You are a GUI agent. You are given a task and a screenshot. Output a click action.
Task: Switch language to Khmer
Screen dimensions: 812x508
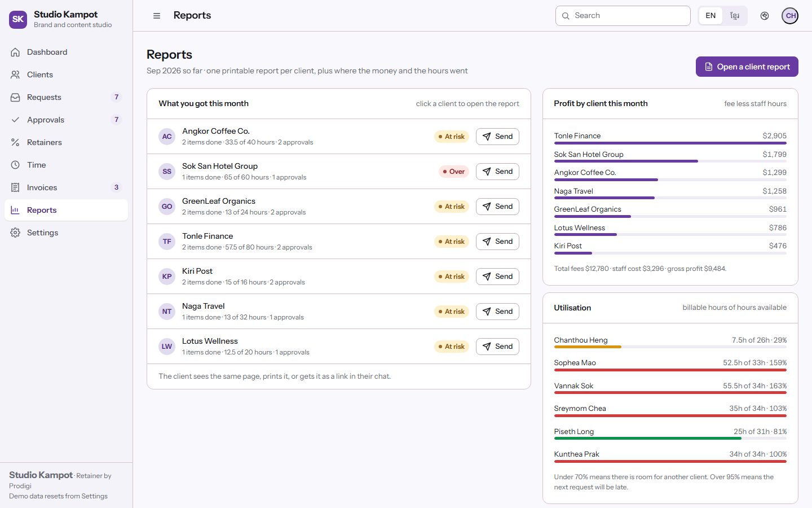(735, 16)
